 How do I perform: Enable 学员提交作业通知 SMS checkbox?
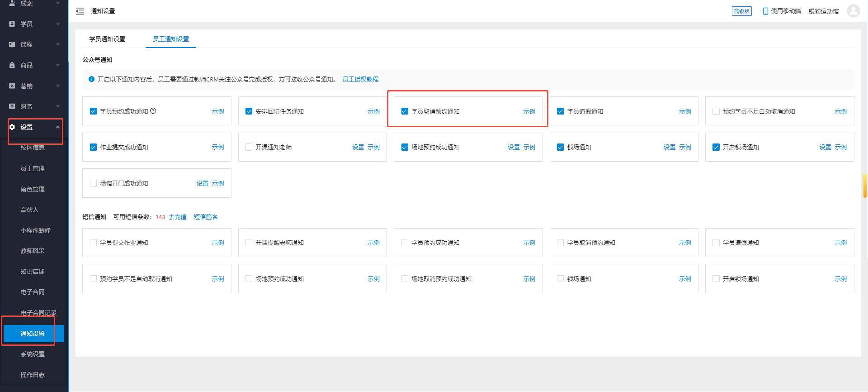pos(93,243)
